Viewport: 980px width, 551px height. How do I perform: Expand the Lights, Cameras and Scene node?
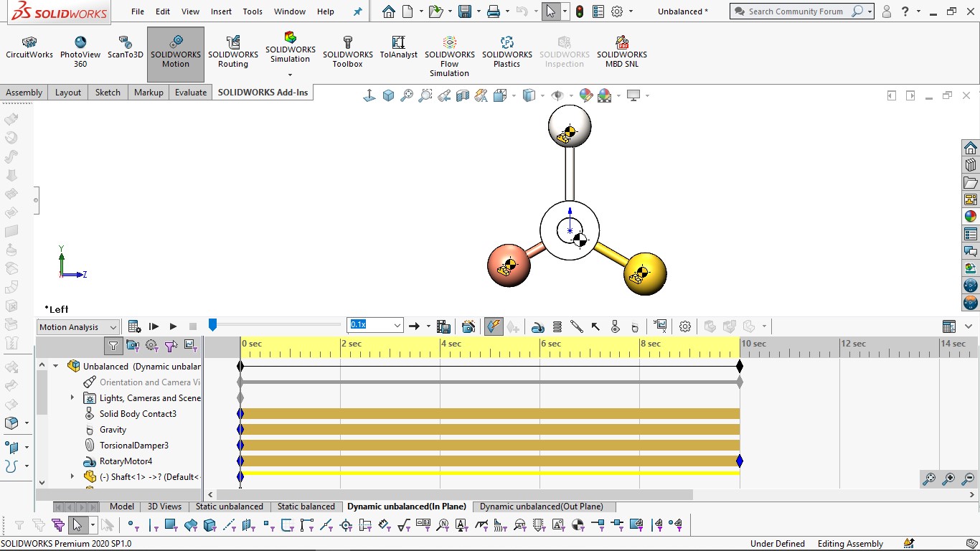(x=72, y=397)
